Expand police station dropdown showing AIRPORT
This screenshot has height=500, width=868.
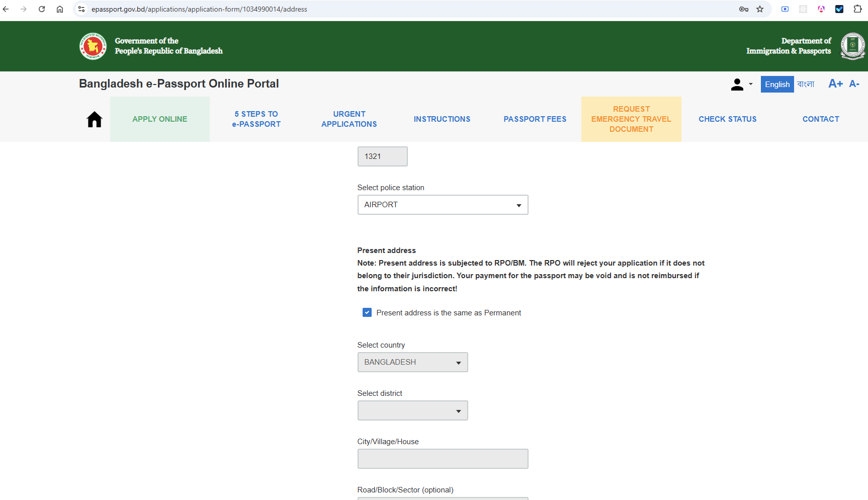click(x=443, y=205)
